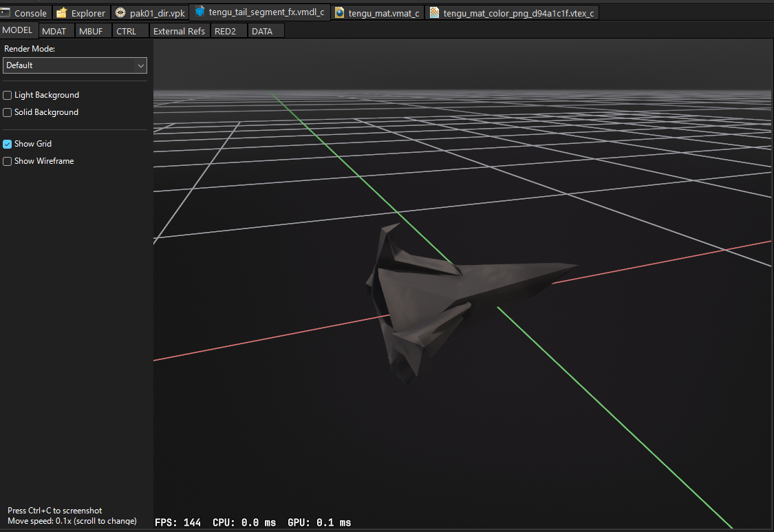
Task: Uncheck Show Grid
Action: [8, 144]
